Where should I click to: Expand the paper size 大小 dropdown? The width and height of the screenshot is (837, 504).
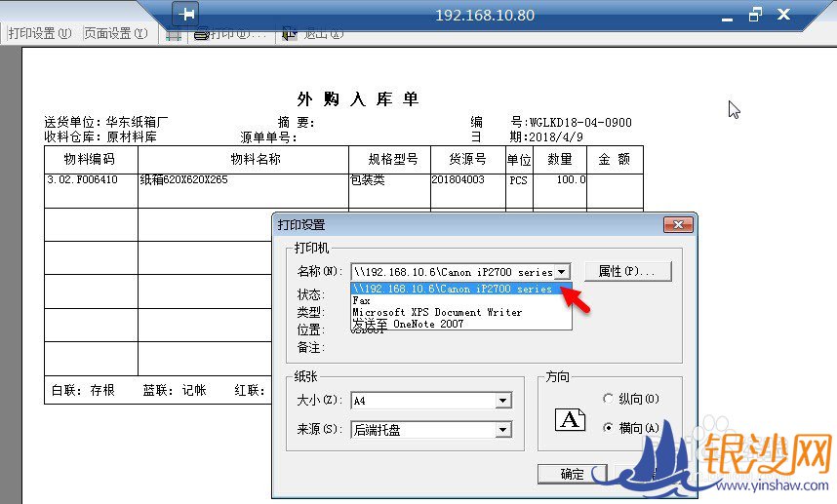[x=502, y=401]
